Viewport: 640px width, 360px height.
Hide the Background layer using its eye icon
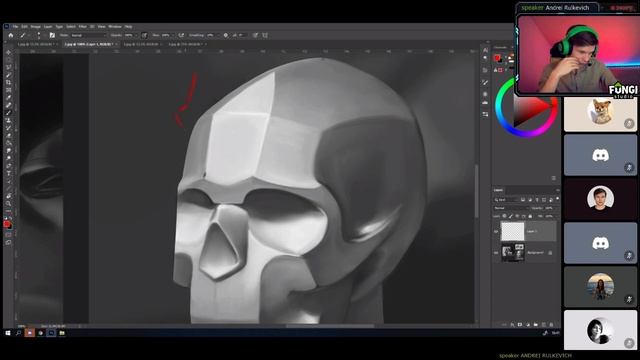496,252
